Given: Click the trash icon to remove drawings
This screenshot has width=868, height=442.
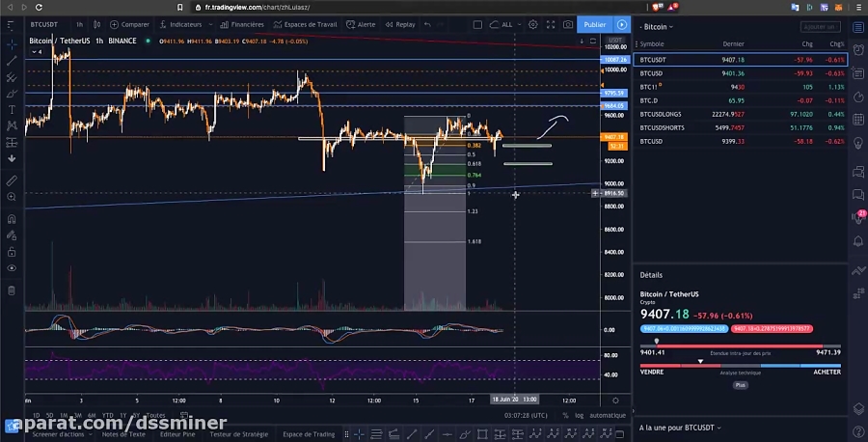Looking at the screenshot, I should tap(12, 290).
